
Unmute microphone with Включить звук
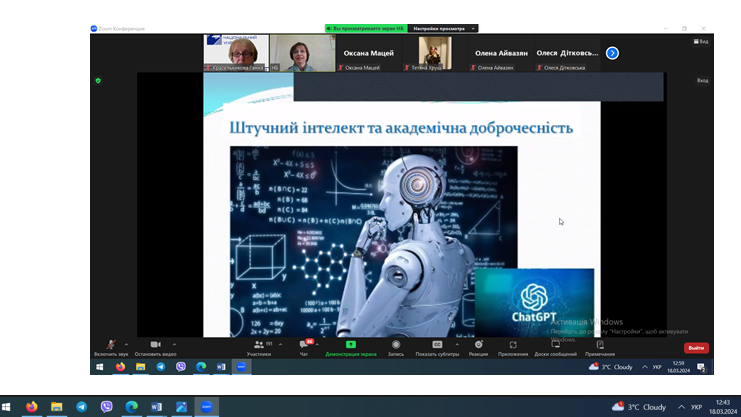(x=111, y=345)
